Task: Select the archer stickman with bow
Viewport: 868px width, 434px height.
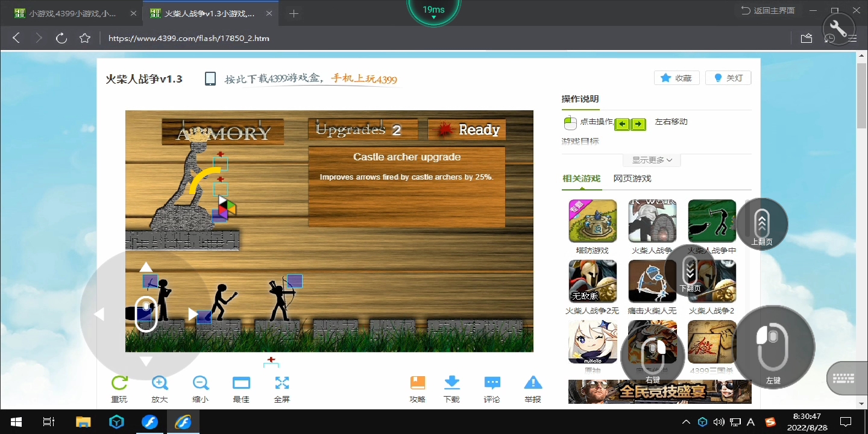Action: (x=281, y=300)
